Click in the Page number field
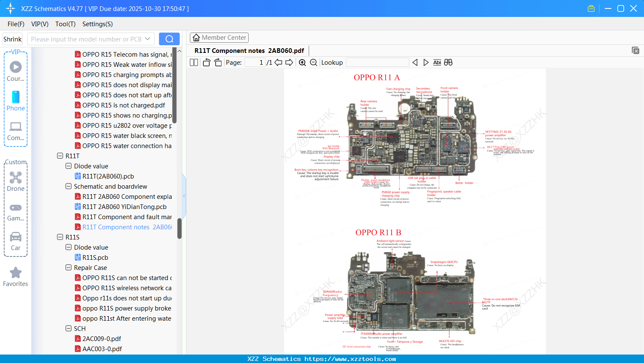Screen dimensions: 644x363 click(x=254, y=62)
